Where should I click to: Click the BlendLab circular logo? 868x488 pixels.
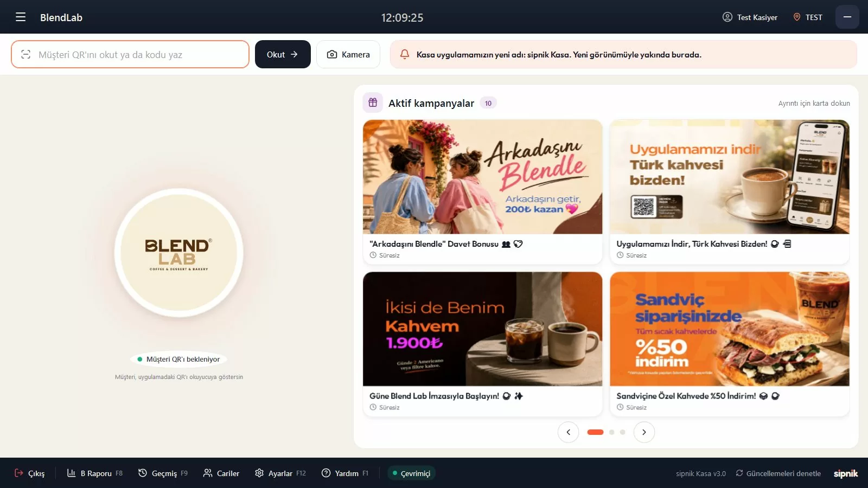point(179,253)
